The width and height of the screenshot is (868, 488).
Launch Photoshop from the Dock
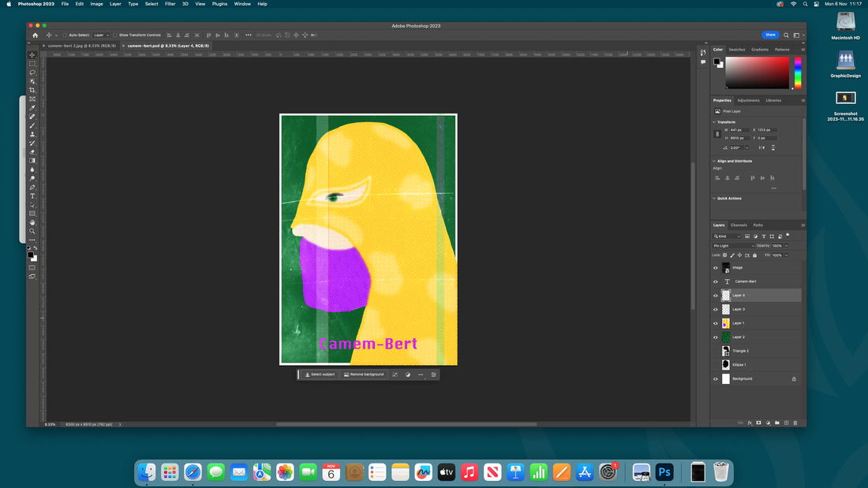click(664, 472)
